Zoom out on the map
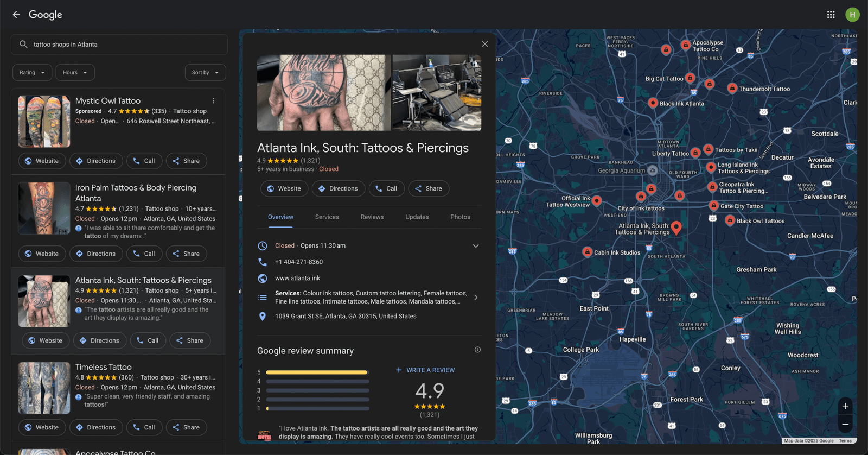This screenshot has height=455, width=868. coord(845,425)
